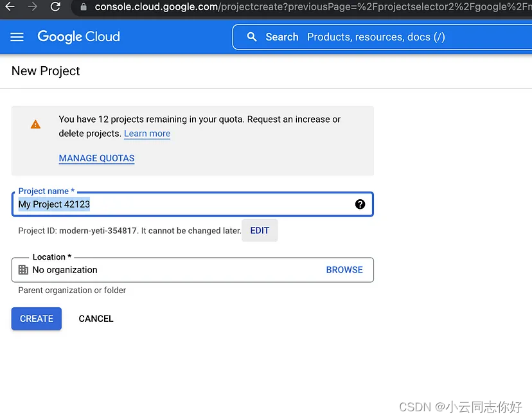Reload the page with the refresh icon
The image size is (532, 419).
click(55, 6)
